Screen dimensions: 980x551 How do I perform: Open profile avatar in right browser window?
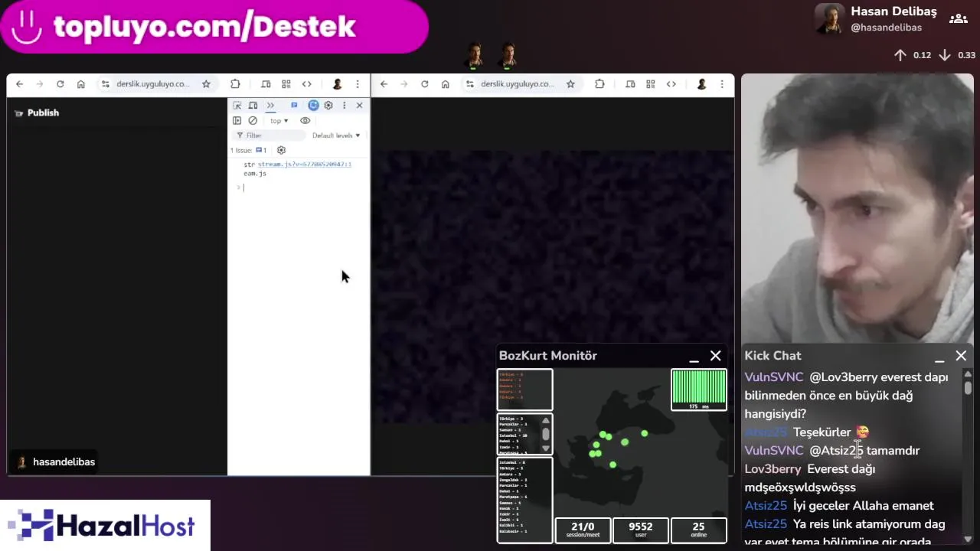click(x=701, y=84)
